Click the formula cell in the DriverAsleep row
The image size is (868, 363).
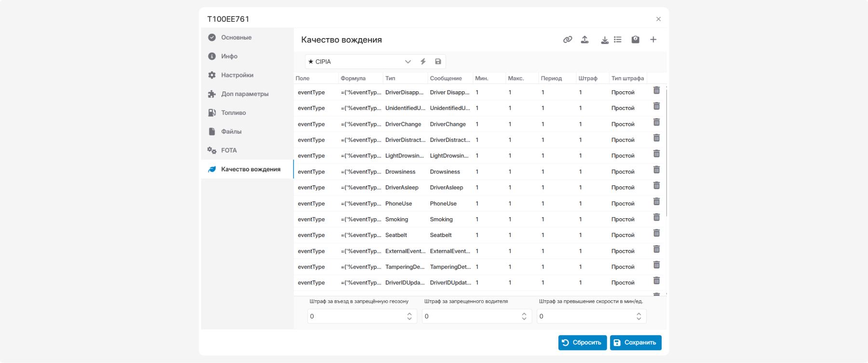(361, 188)
